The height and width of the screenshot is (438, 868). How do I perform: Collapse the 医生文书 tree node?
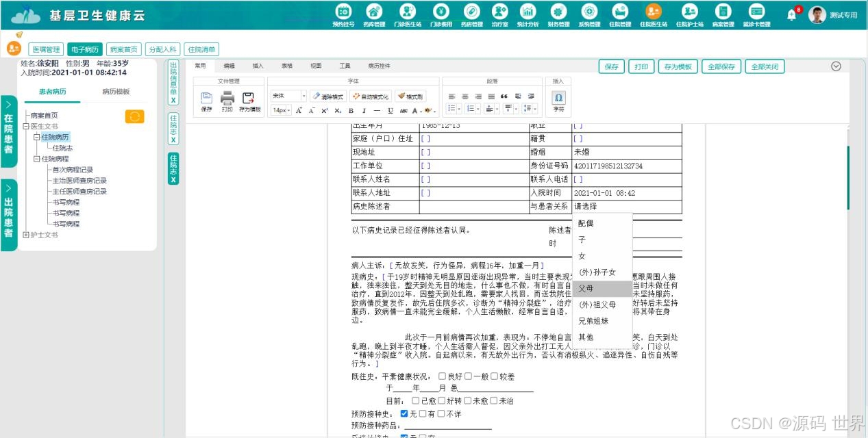(x=25, y=127)
